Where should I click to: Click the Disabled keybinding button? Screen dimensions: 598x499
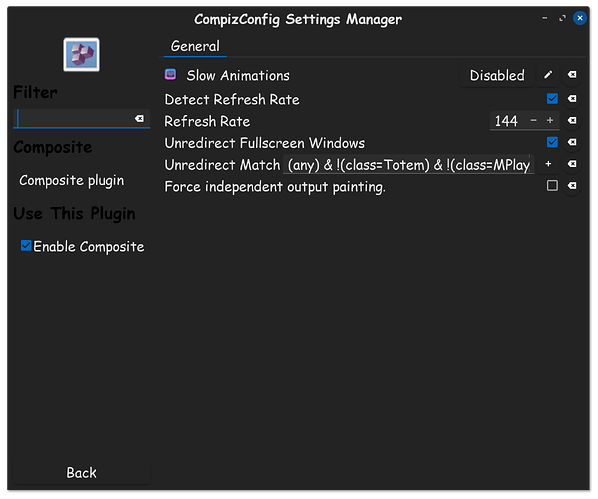(497, 76)
